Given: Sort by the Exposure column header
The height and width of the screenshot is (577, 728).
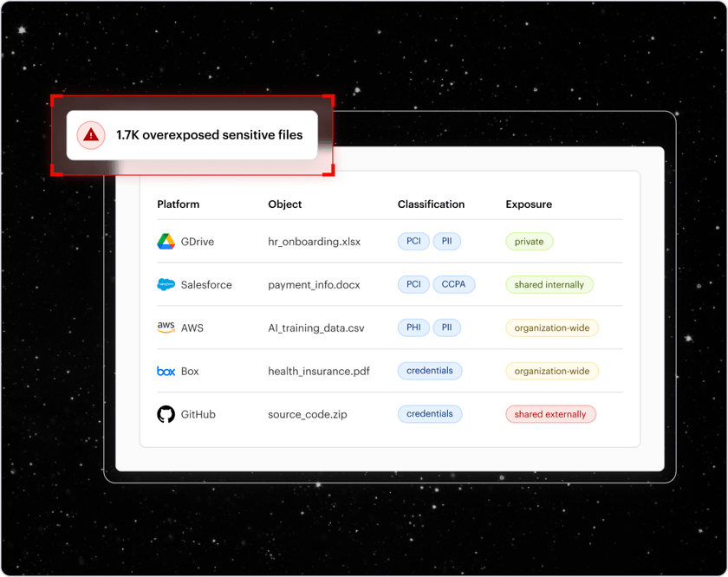Looking at the screenshot, I should point(529,204).
